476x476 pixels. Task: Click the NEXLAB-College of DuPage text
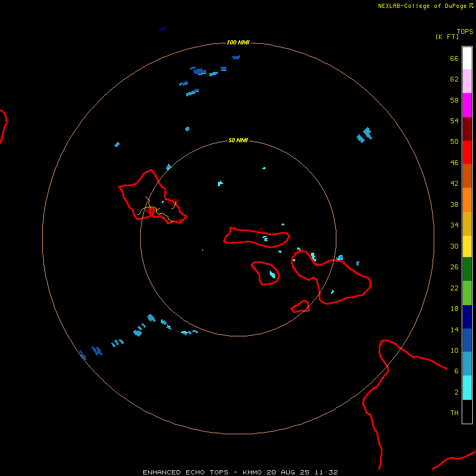(x=422, y=6)
